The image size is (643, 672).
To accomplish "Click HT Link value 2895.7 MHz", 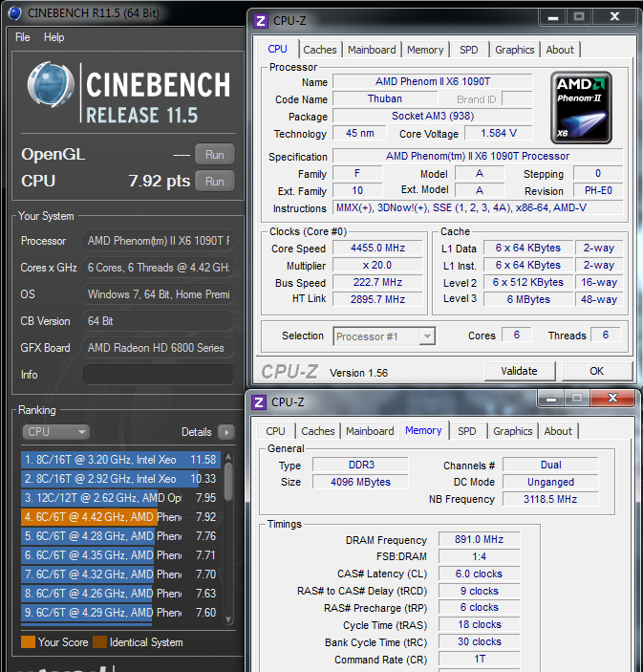I will pyautogui.click(x=377, y=299).
